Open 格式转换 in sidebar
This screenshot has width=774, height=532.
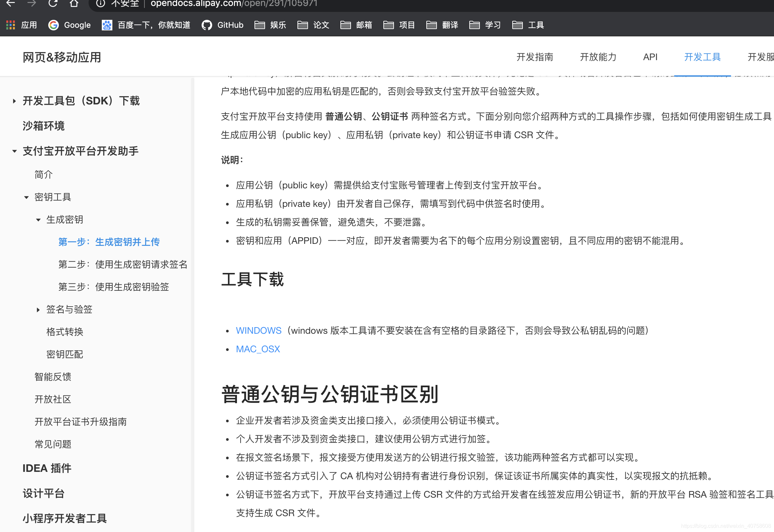coord(65,332)
